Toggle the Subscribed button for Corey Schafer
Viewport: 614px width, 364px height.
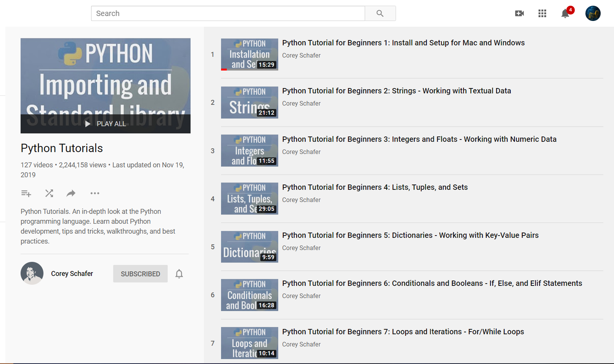coord(140,274)
